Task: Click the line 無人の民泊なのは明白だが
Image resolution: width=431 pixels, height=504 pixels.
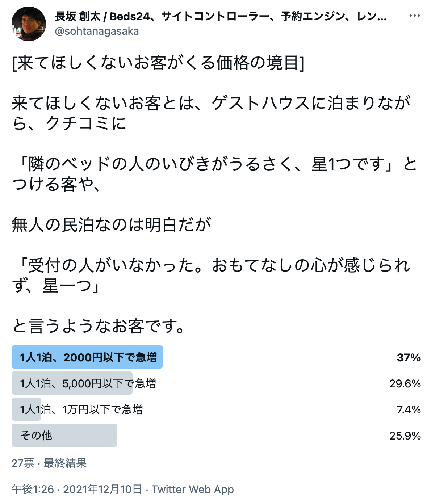Action: [112, 224]
